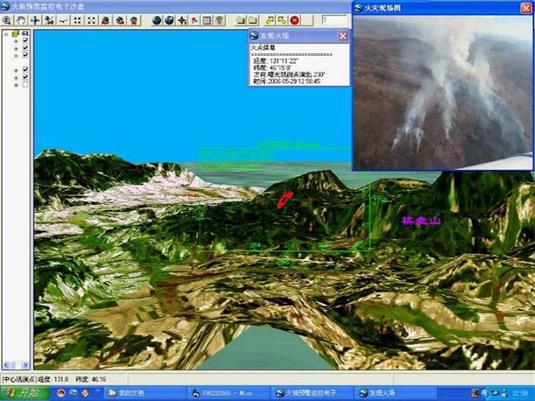Collapse the root layer tree node
Screen dimensions: 535x401
6,34
